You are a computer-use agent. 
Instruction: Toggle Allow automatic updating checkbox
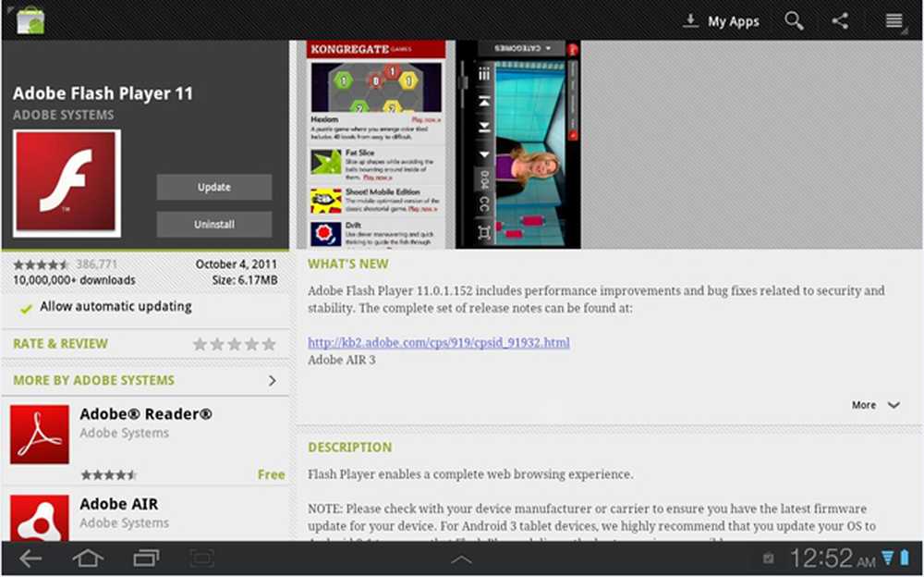pos(25,307)
